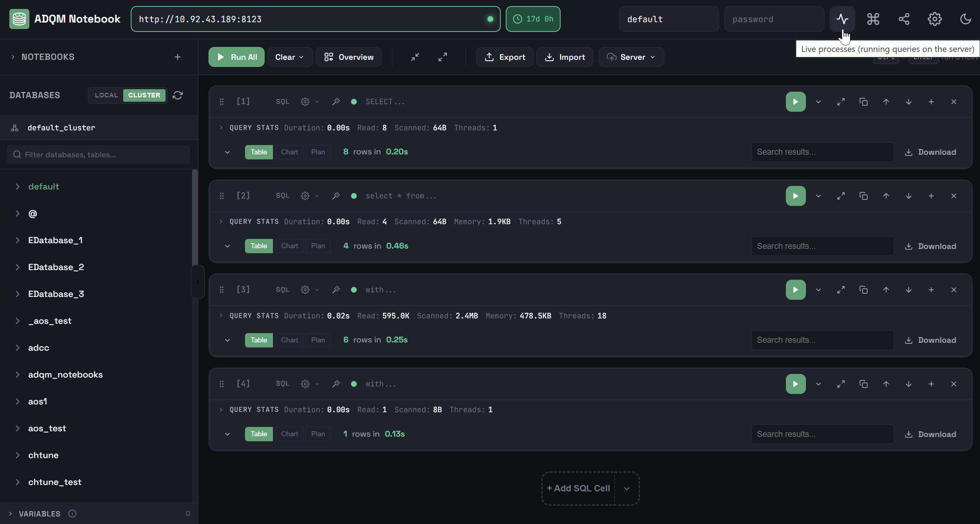Format cell [2] query with magic wand

336,196
